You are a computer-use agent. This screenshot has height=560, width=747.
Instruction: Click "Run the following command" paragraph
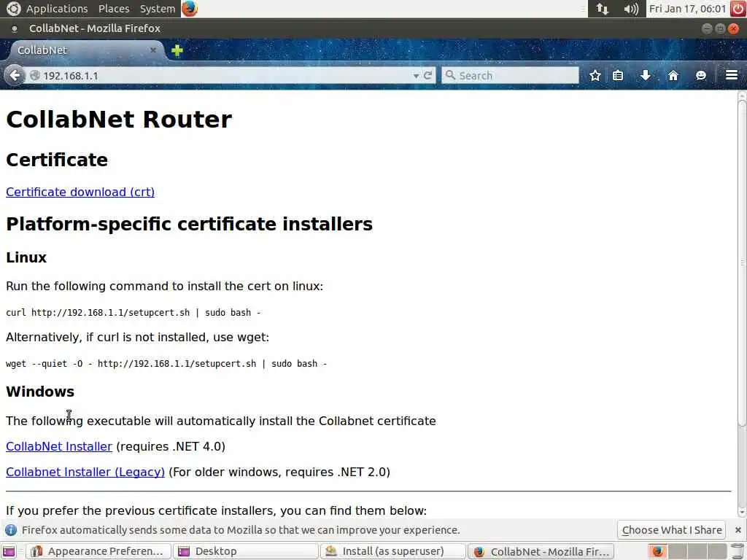point(164,286)
